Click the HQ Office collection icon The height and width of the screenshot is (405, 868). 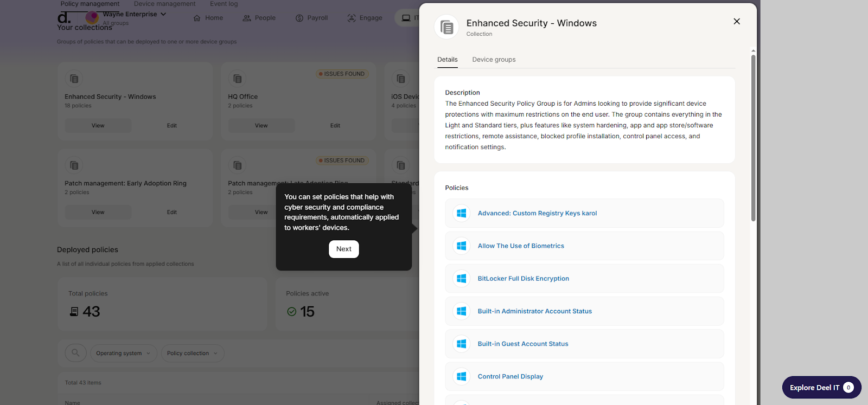tap(237, 79)
